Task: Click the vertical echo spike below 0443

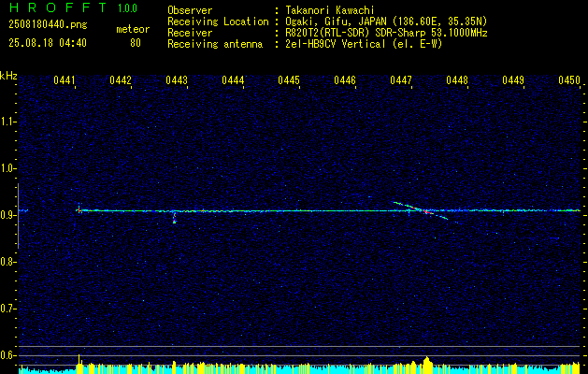Action: coord(174,218)
